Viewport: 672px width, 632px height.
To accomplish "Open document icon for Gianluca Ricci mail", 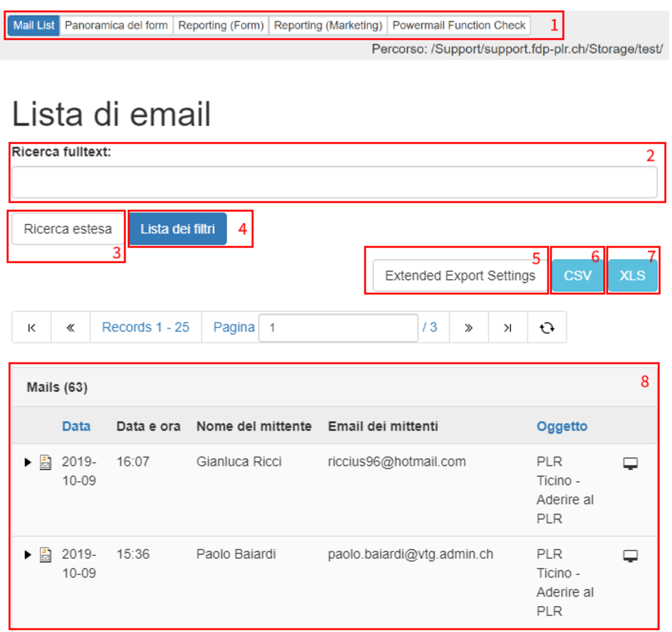I will [x=46, y=462].
